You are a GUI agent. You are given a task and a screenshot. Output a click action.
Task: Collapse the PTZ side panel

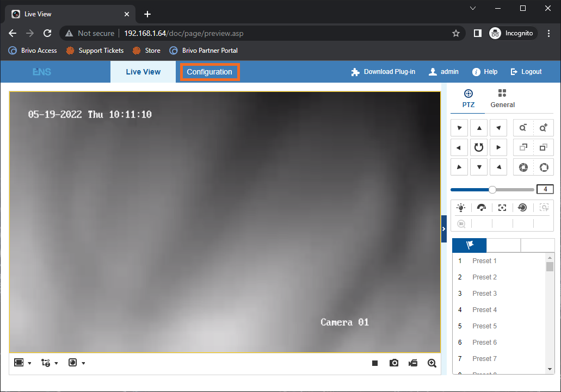(x=443, y=229)
